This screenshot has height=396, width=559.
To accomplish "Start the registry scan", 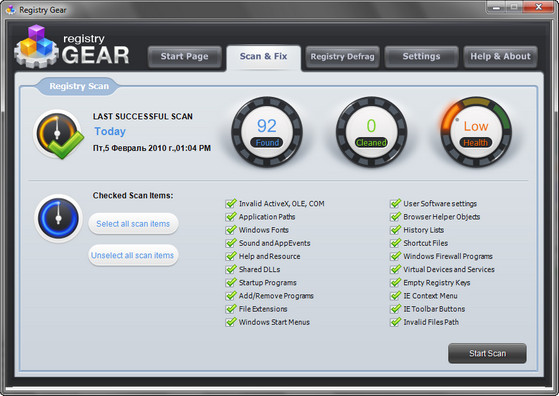I will [487, 353].
